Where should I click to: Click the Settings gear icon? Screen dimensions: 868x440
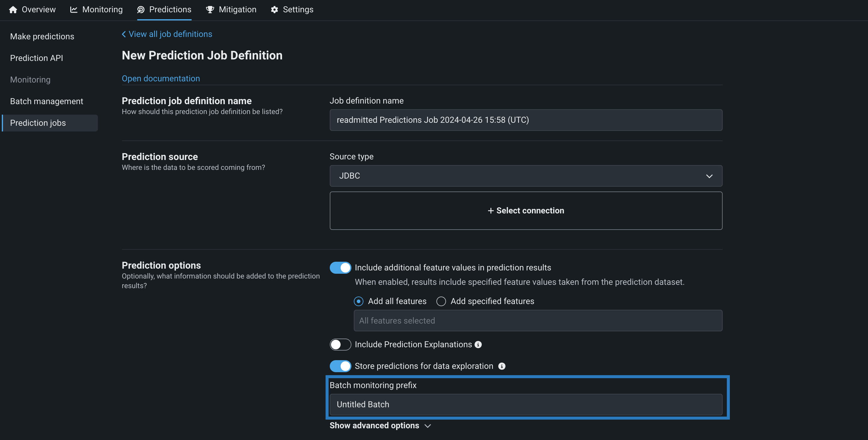[274, 10]
